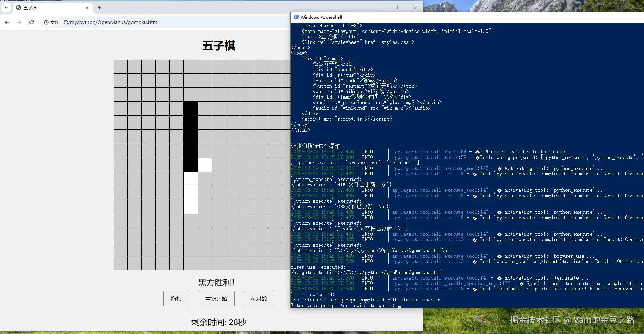Click the PowerShell icon in the title bar

pyautogui.click(x=296, y=17)
